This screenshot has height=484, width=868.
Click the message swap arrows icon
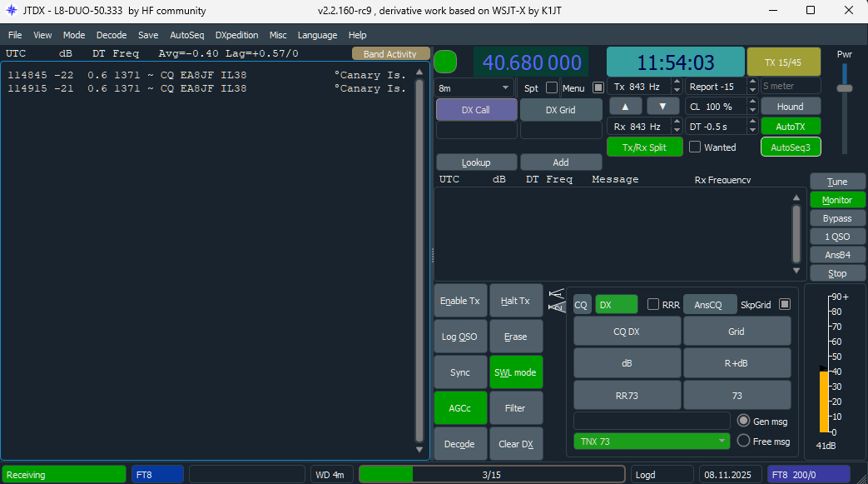557,301
